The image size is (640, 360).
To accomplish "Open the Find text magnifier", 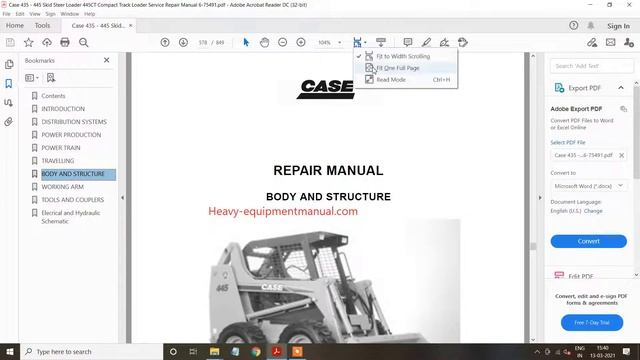I will (84, 42).
